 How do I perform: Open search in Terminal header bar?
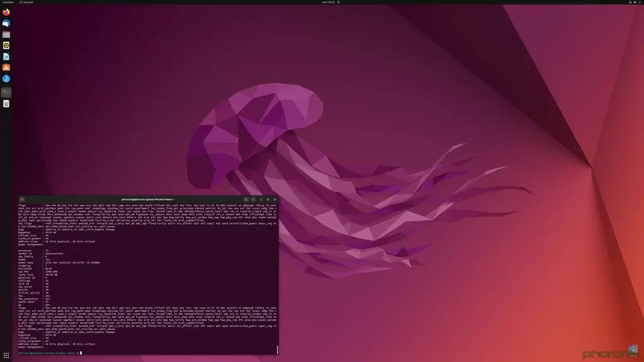coord(247,199)
